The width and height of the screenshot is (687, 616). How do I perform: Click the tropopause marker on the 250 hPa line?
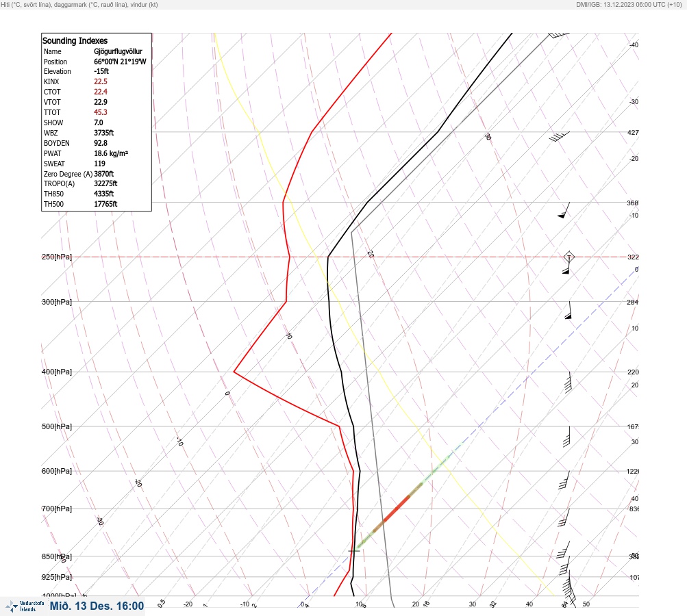coord(569,257)
